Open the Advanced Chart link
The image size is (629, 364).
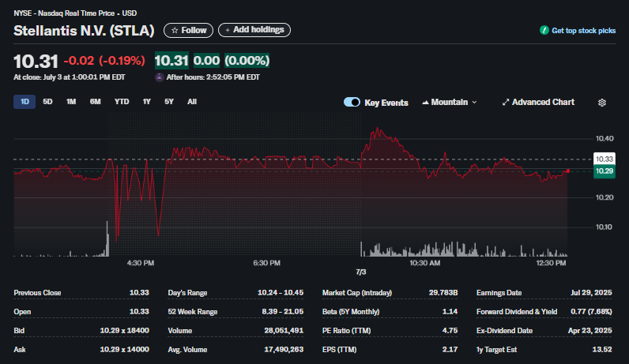(538, 102)
